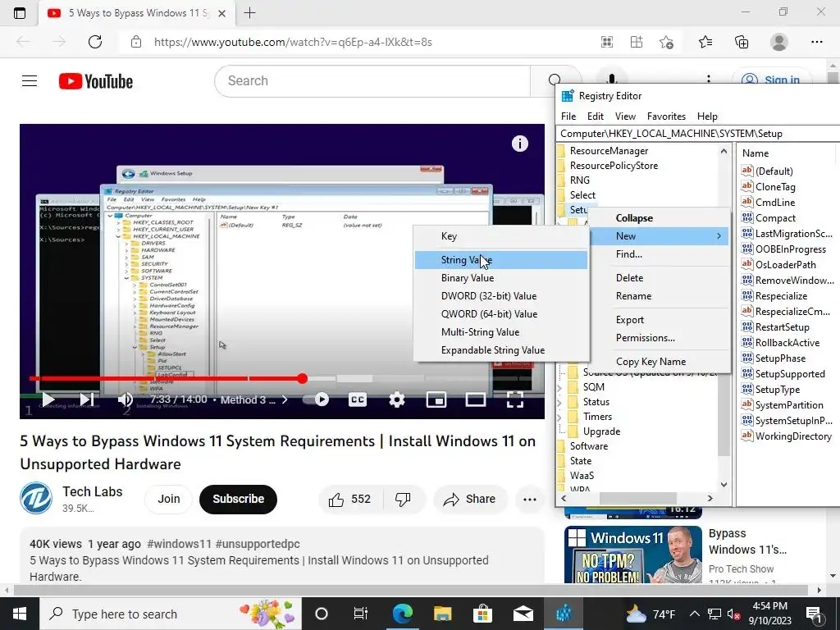Open Registry Editor View menu

[x=625, y=116]
